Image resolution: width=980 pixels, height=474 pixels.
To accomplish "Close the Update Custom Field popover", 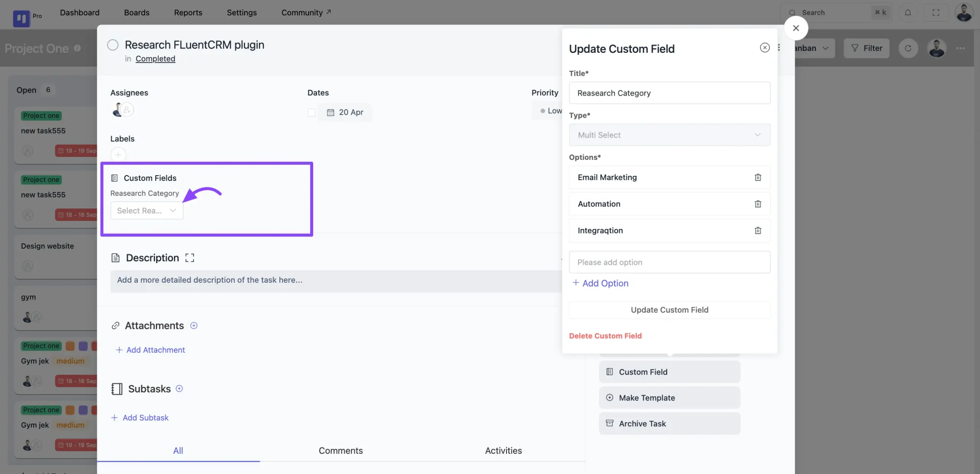I will click(764, 47).
